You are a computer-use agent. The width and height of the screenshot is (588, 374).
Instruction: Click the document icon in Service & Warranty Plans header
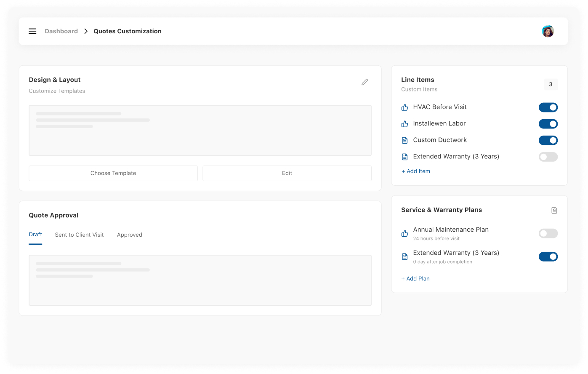[x=554, y=210]
